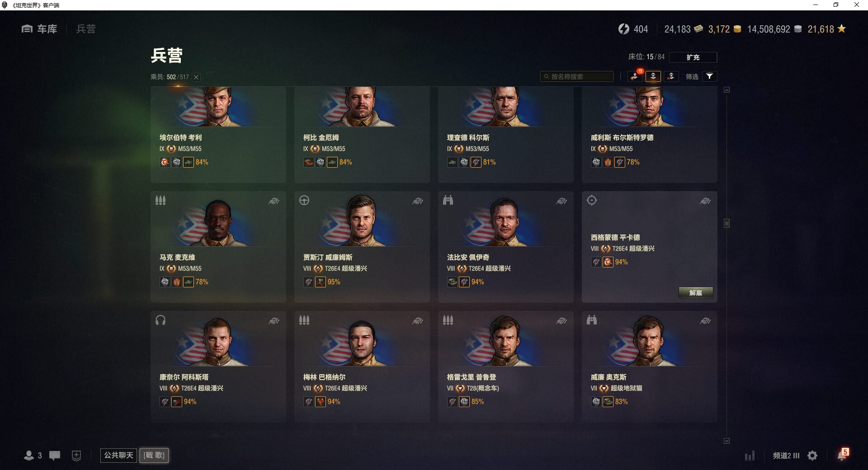Click the scrollbar handle of the crew list

click(x=726, y=223)
